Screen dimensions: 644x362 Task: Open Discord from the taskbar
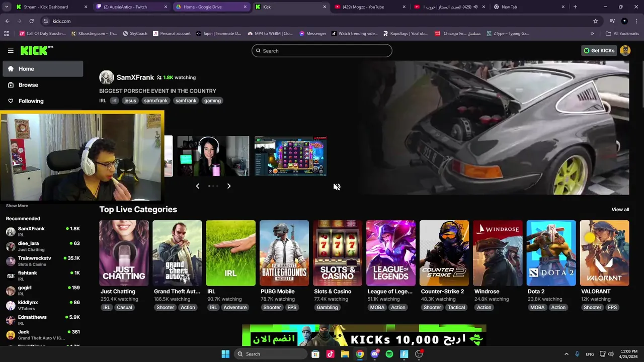point(375,354)
